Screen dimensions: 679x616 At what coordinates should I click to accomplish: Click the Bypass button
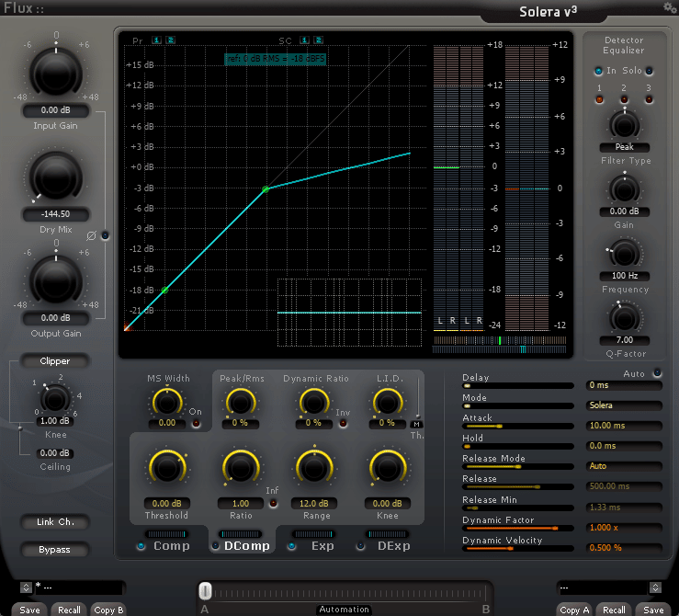click(x=54, y=550)
